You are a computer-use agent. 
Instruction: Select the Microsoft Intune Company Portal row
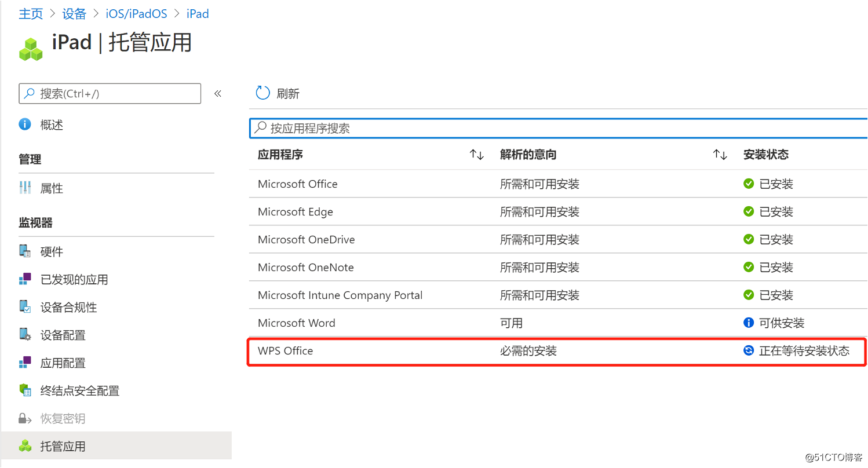click(558, 295)
